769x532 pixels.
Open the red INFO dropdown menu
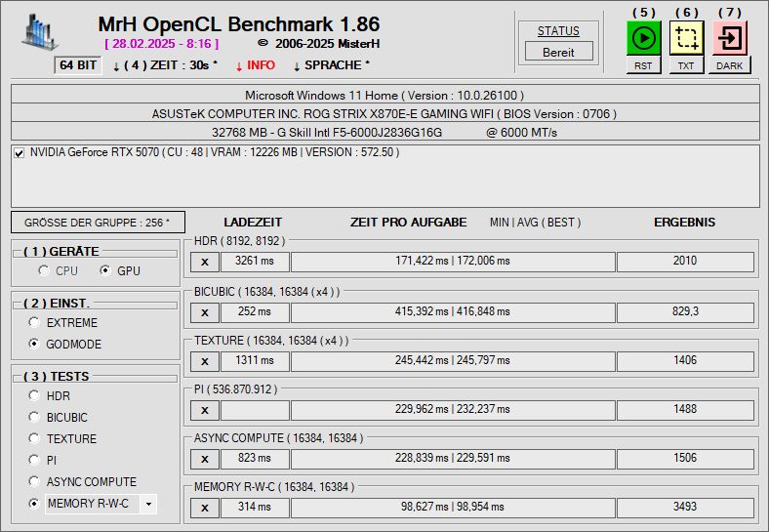coord(256,65)
